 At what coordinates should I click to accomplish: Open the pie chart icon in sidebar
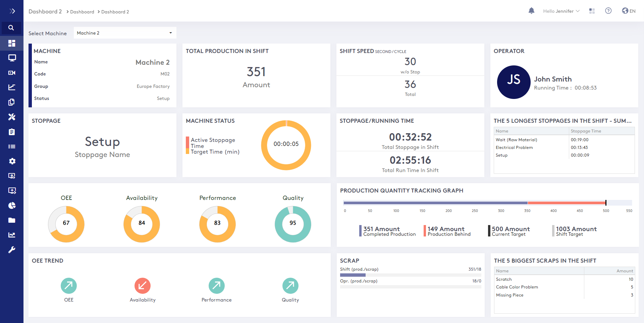12,205
